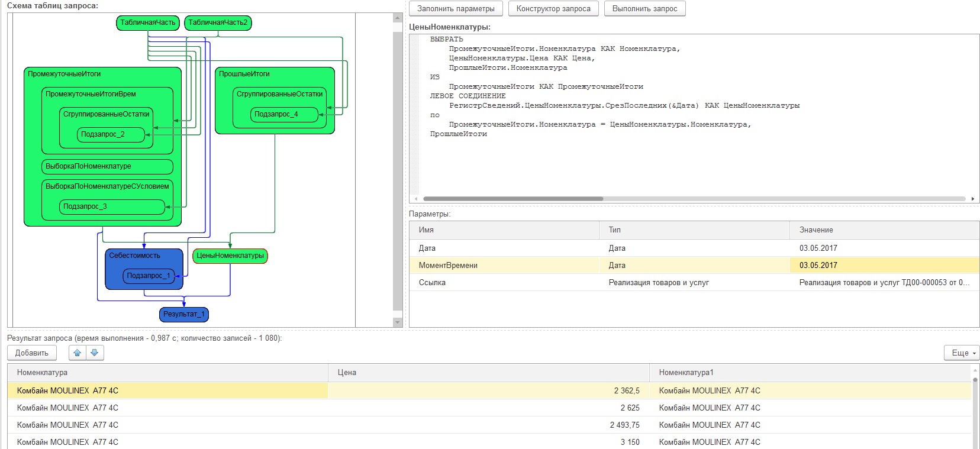The height and width of the screenshot is (449, 980).
Task: Click Заполнить параметры button
Action: coord(456,9)
